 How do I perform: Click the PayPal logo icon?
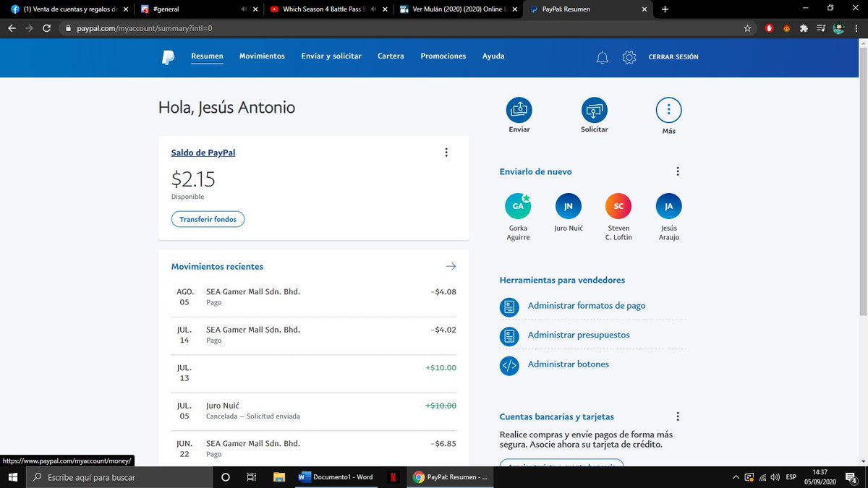[x=169, y=57]
